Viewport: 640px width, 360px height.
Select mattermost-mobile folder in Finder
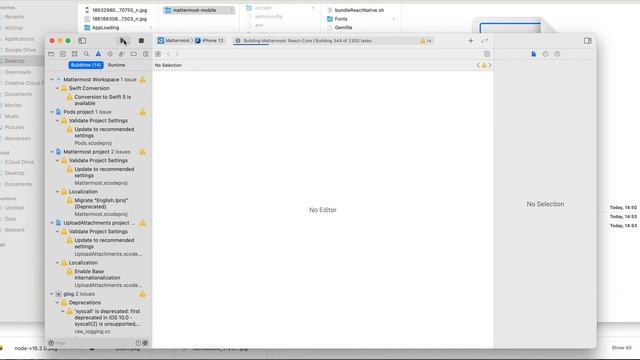(x=199, y=10)
